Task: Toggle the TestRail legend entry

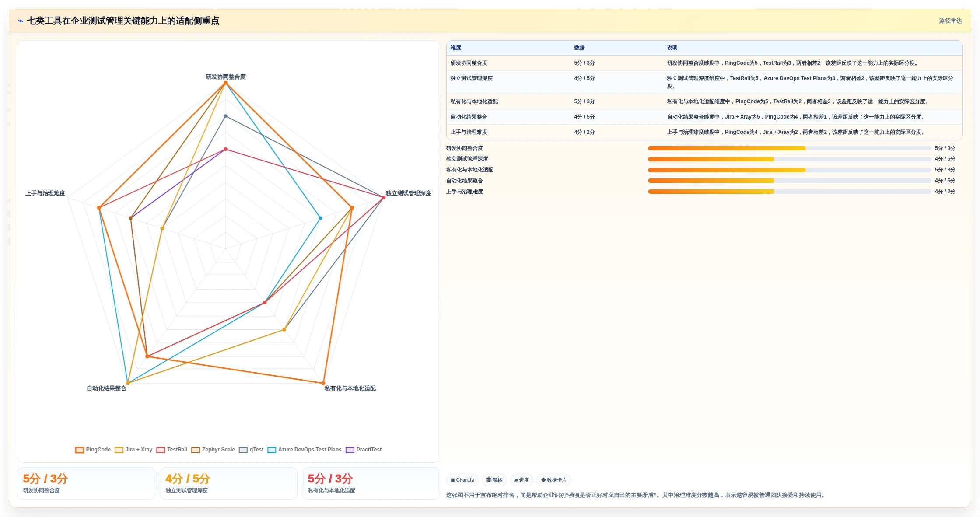Action: [171, 450]
